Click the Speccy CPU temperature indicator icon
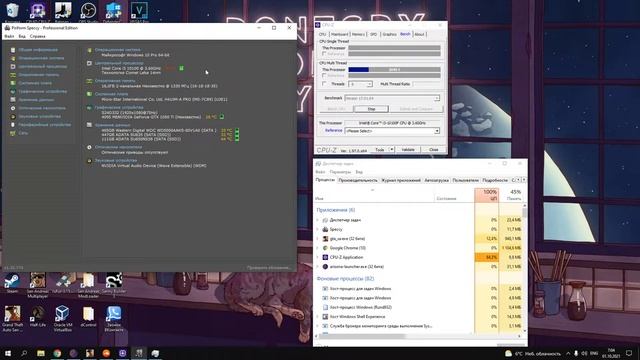 pyautogui.click(x=182, y=68)
